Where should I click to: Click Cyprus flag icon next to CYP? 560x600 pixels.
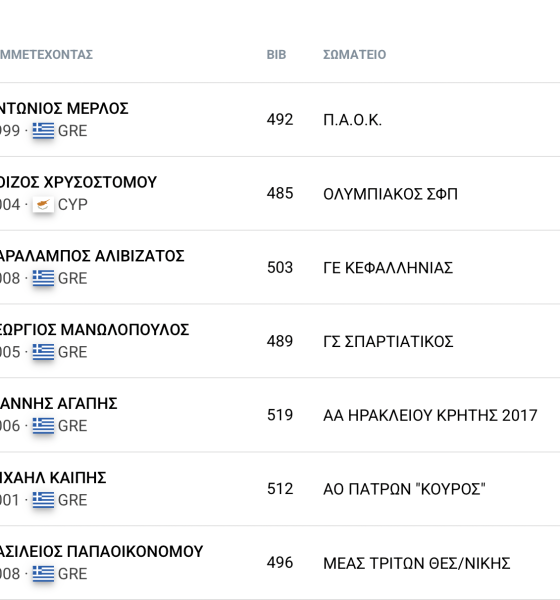tap(43, 205)
